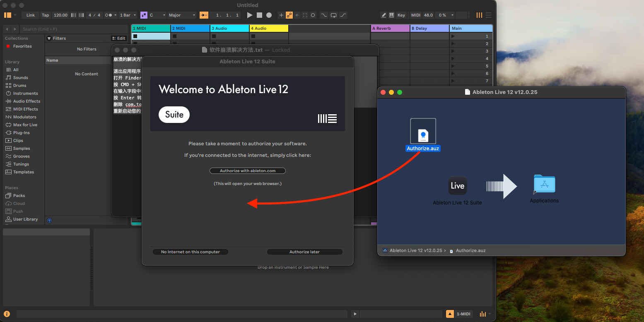Screen dimensions: 644x322
Task: Select Favorites in Collections
Action: click(22, 46)
